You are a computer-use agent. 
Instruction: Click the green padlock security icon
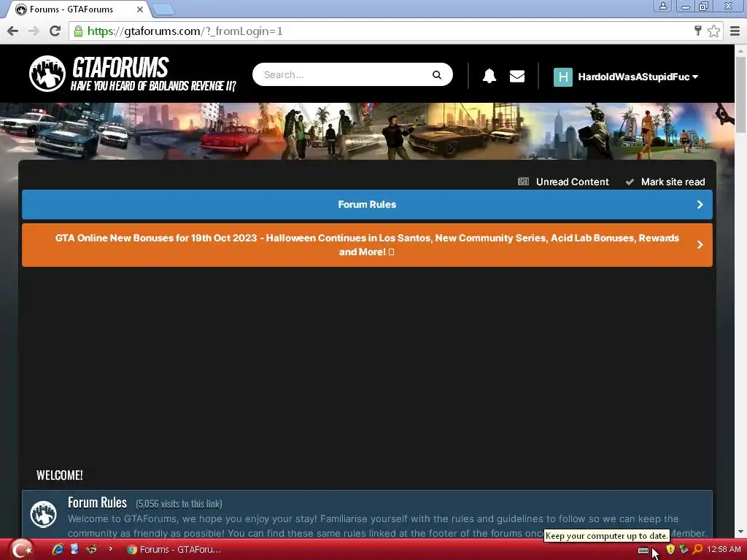[x=78, y=31]
